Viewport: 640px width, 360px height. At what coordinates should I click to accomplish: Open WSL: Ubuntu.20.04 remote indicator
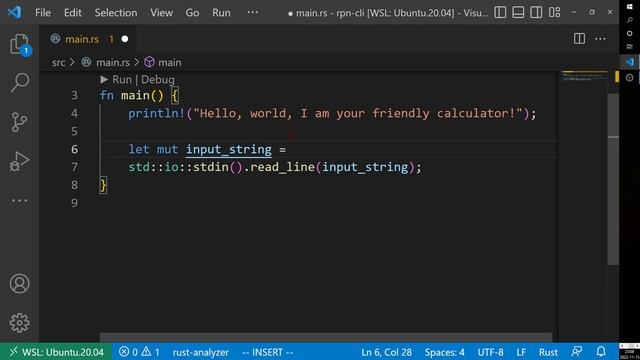56,352
